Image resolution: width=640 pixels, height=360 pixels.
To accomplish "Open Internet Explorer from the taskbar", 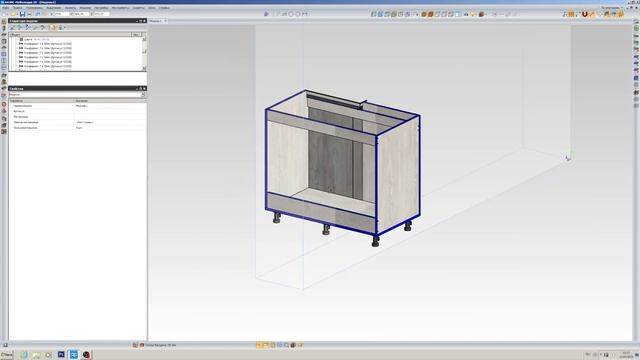I will click(24, 355).
